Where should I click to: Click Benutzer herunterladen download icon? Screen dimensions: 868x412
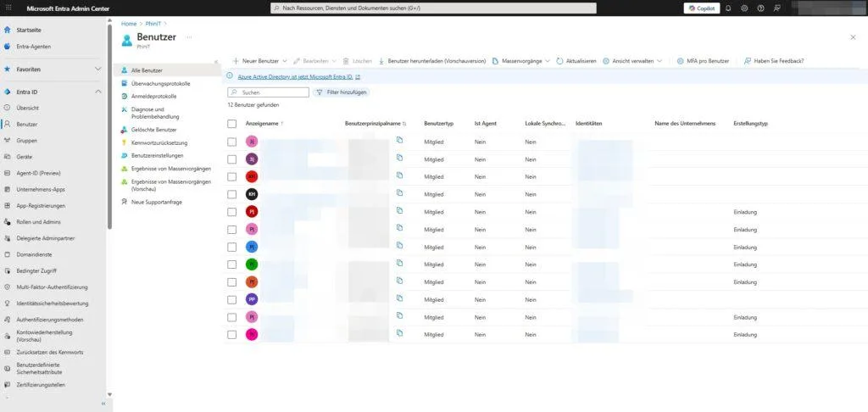click(382, 61)
